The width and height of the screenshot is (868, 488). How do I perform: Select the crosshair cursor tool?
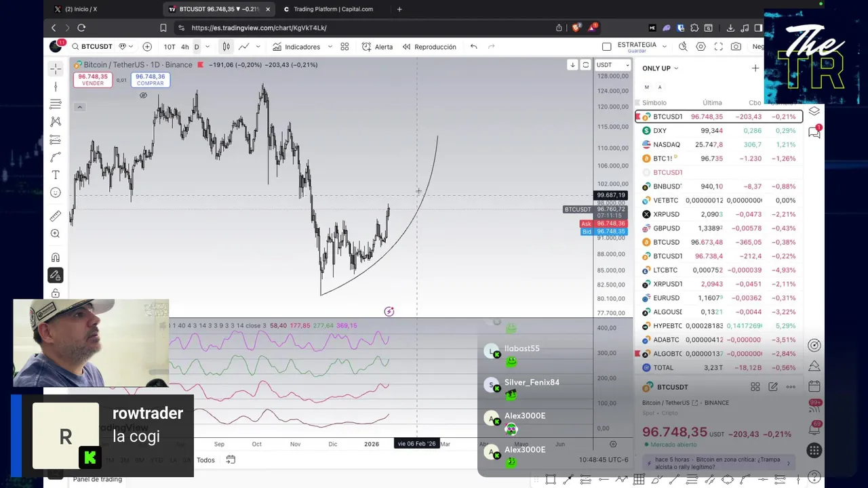56,68
